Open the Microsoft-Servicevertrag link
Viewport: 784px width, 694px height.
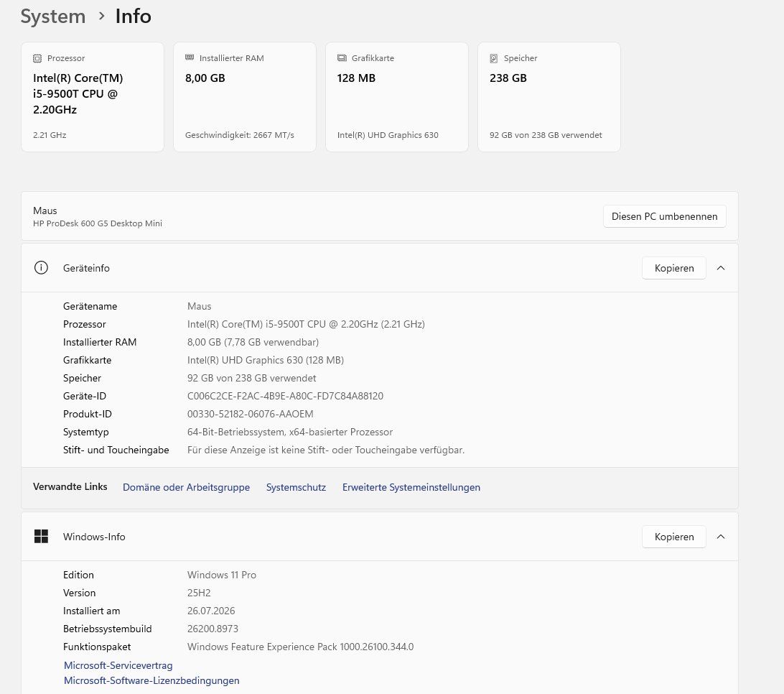click(118, 665)
